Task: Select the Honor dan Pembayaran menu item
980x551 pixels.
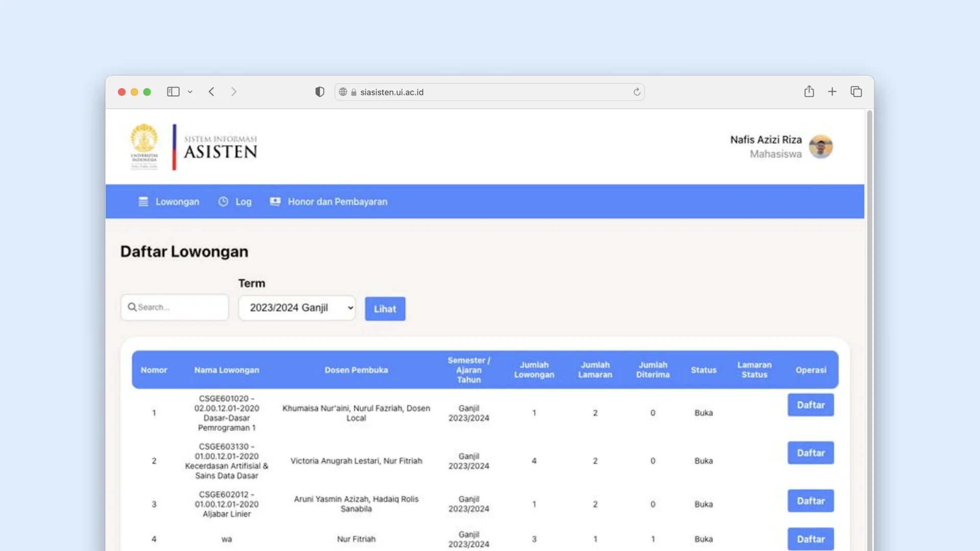Action: click(x=337, y=202)
